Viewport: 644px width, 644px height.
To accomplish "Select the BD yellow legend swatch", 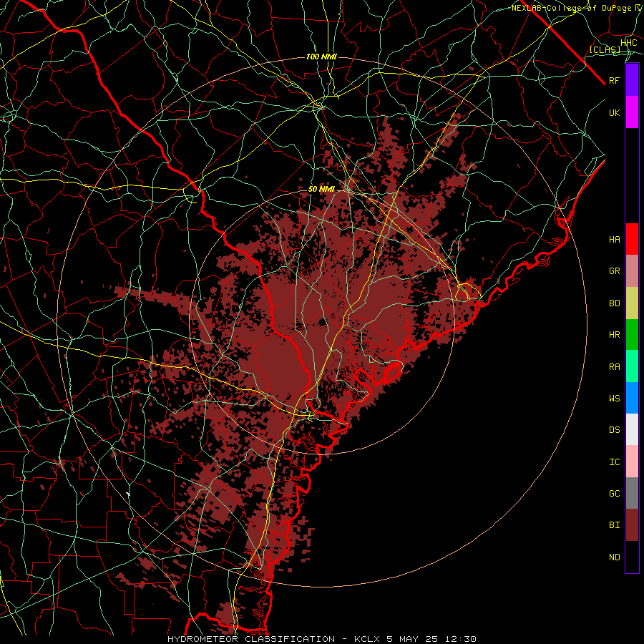I will click(632, 303).
